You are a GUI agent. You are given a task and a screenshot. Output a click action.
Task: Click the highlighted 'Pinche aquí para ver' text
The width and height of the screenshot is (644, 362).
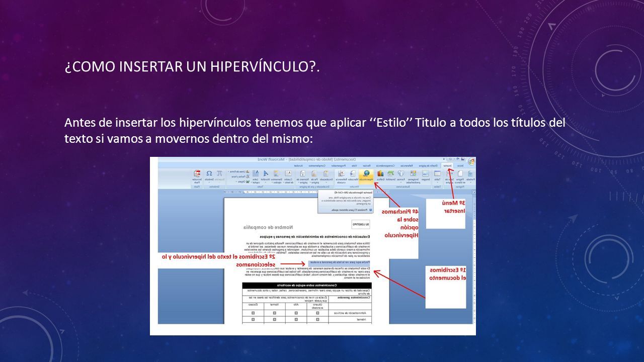[338, 262]
